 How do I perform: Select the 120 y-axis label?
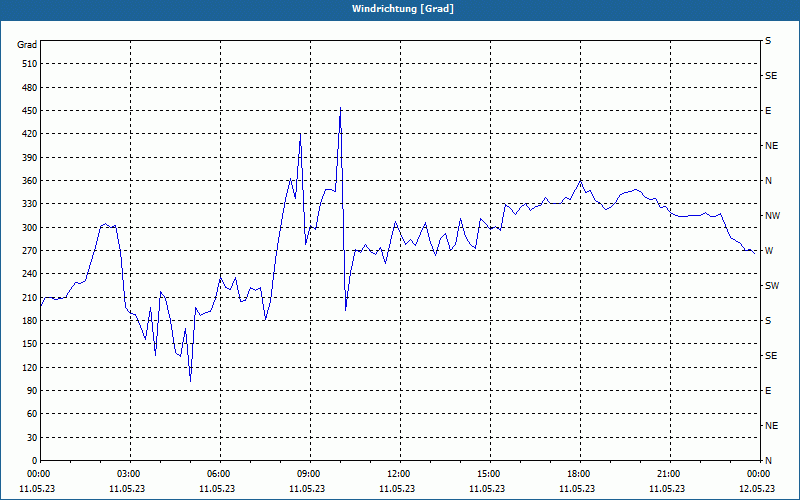point(30,367)
